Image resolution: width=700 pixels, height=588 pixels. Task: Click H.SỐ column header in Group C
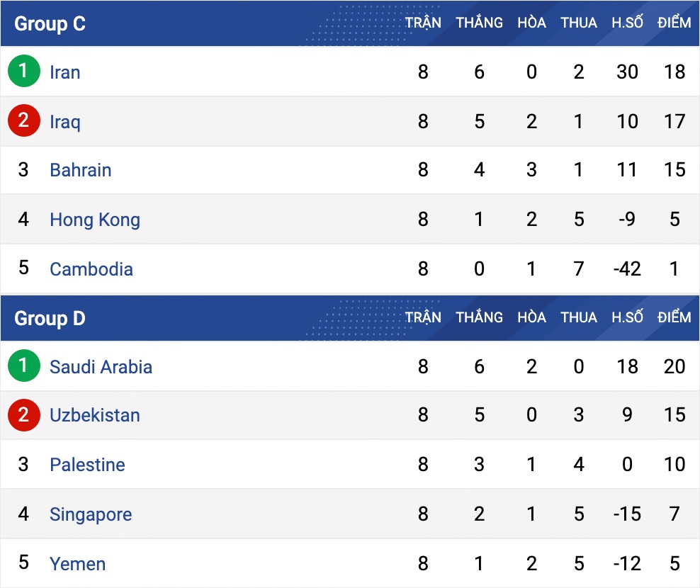[x=627, y=23]
